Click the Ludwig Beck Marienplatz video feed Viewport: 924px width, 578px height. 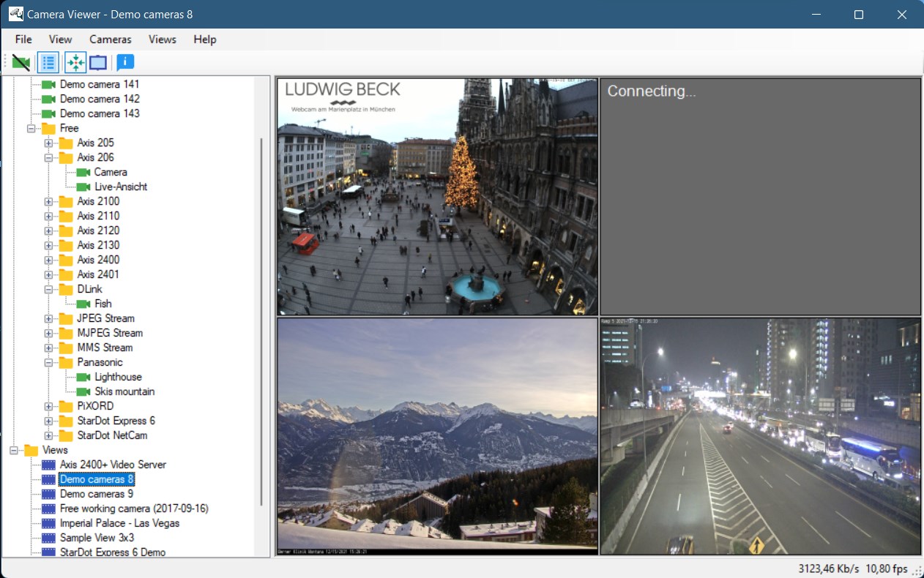click(437, 197)
